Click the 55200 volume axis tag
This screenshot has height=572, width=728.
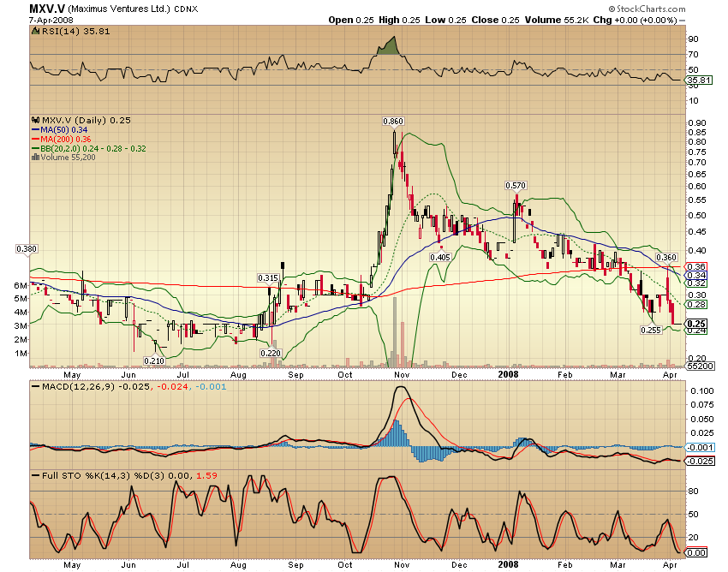(x=700, y=366)
